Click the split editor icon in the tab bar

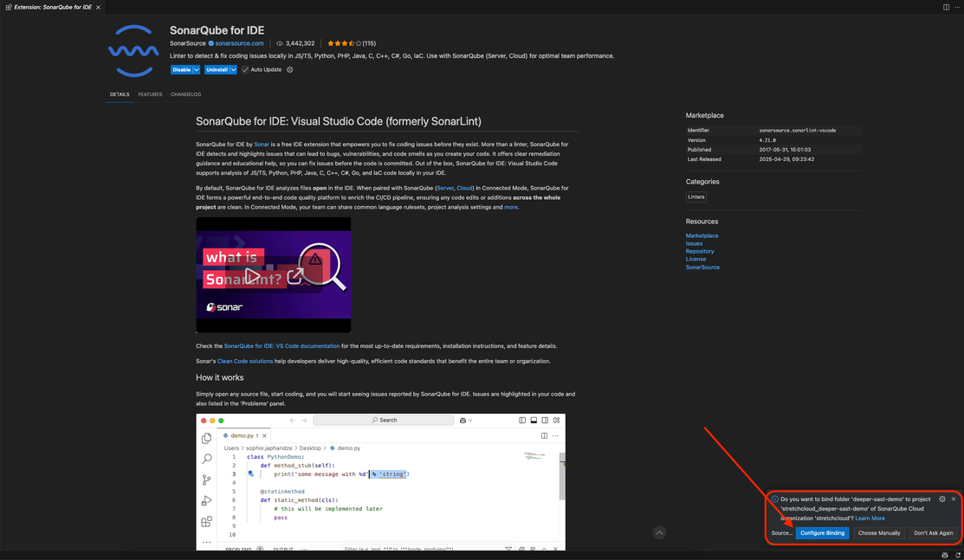tap(946, 7)
